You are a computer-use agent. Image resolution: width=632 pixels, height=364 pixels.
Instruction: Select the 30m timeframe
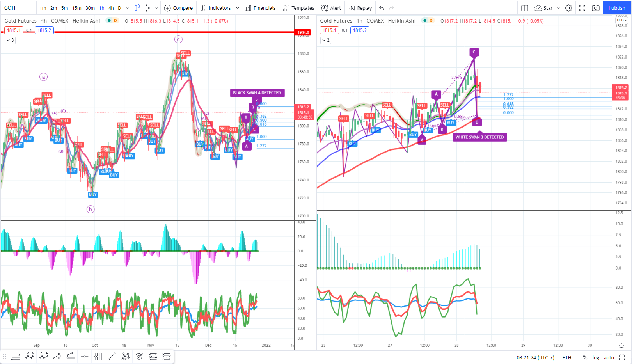(x=90, y=8)
